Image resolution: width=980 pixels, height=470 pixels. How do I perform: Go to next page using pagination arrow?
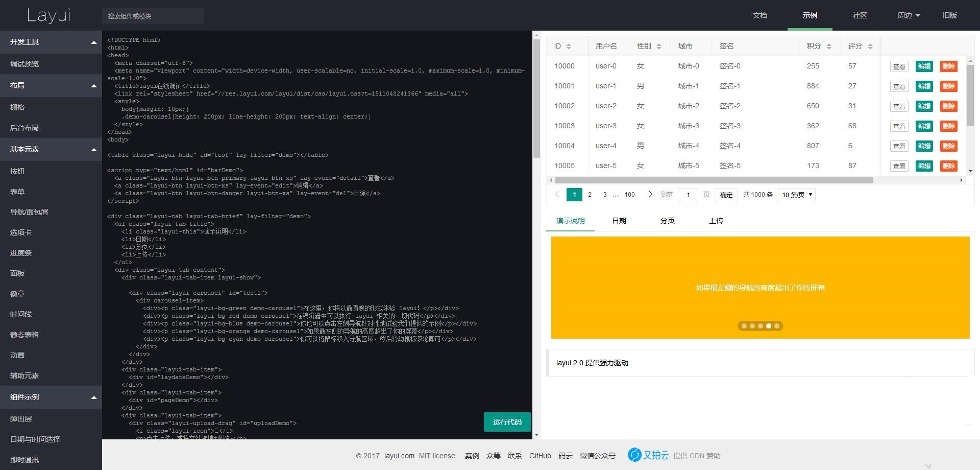coord(650,194)
